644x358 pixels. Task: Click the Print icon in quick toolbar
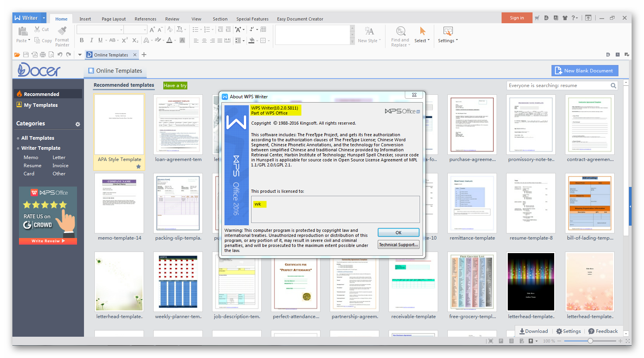click(43, 55)
